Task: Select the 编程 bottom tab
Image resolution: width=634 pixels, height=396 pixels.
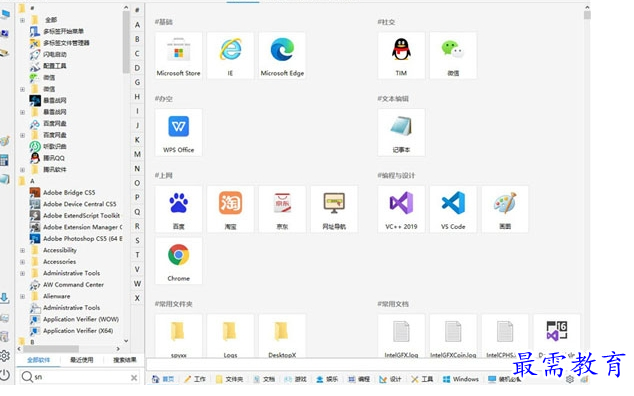Action: click(x=359, y=379)
